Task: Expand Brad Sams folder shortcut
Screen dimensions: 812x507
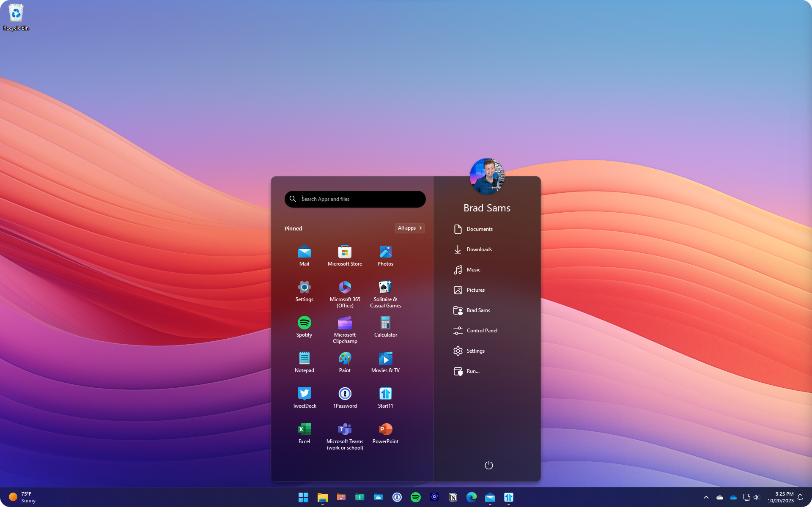Action: [478, 310]
